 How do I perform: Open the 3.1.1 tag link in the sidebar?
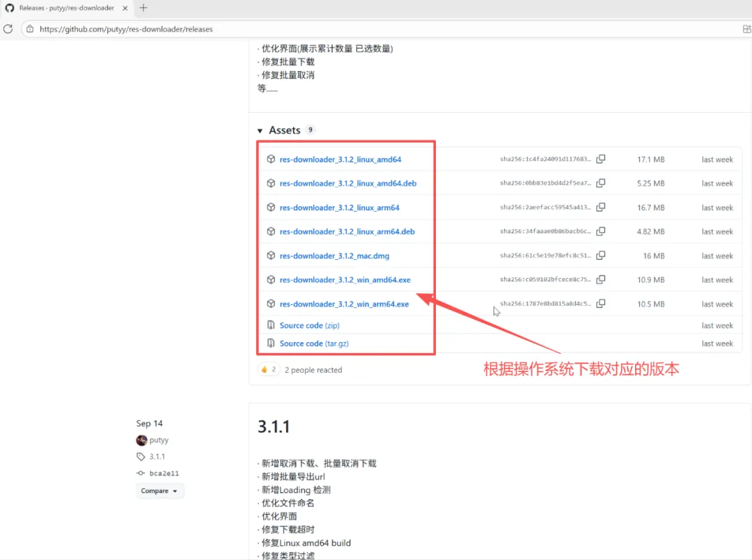157,456
